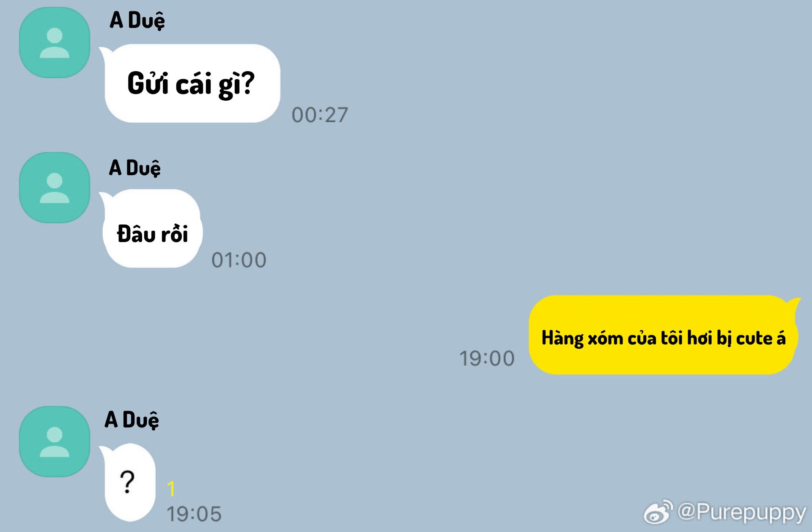Click the 01:00 timestamp
Viewport: 812px width, 532px height.
[239, 260]
